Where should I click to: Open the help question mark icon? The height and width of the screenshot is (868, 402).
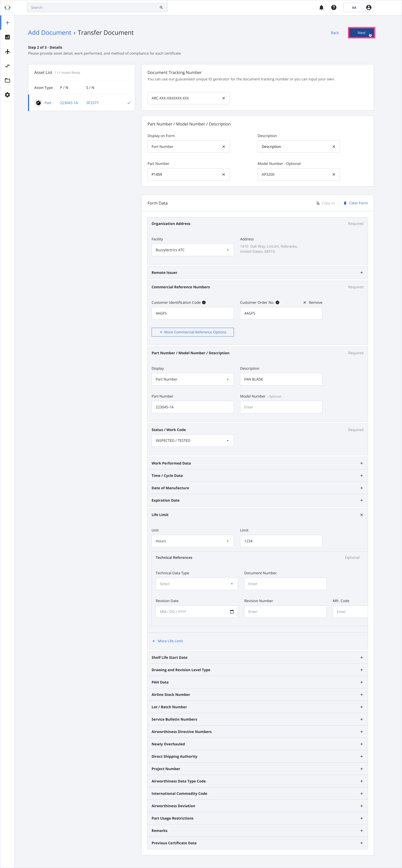click(x=334, y=7)
